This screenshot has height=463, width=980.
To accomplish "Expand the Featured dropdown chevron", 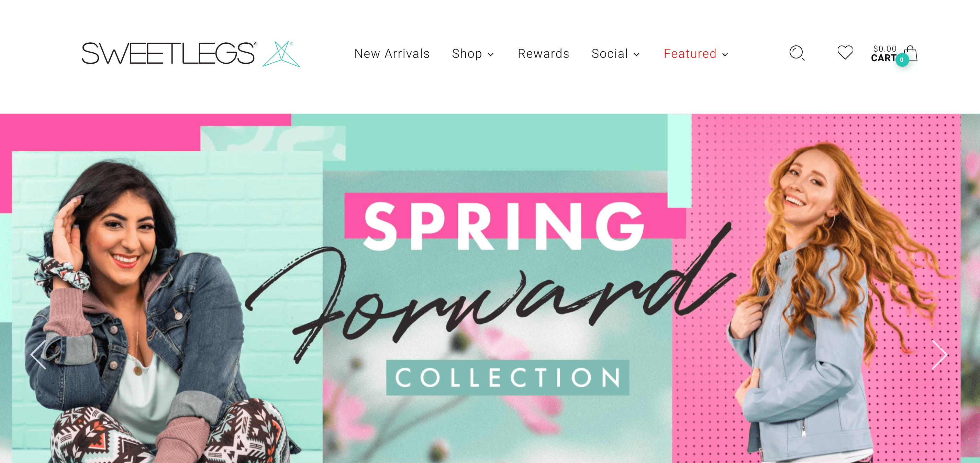I will point(725,54).
